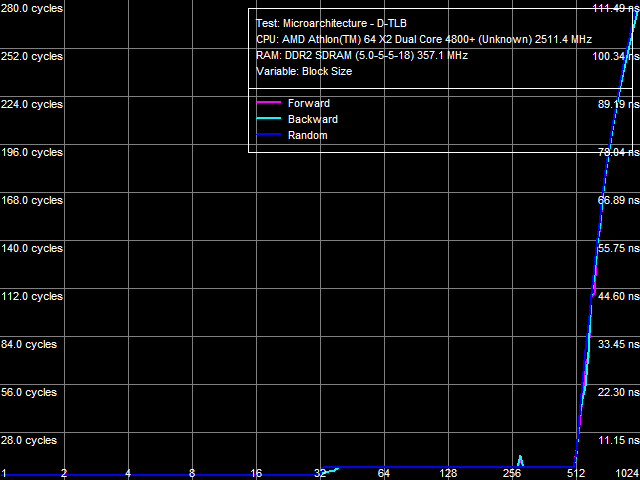Click the Variable: Block Size text
Screen dimensions: 640x480
pos(304,71)
